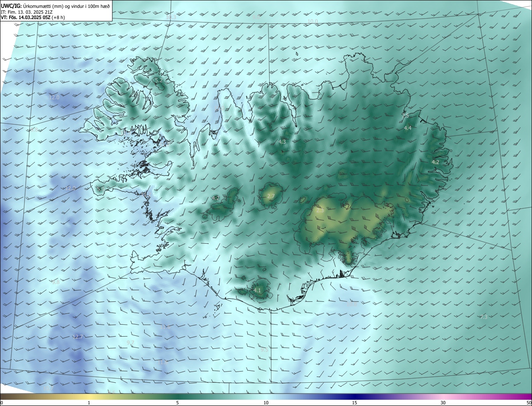Viewport: 532px width, 406px height.
Task: Click the 10.3 value on the map
Action: tap(171, 17)
